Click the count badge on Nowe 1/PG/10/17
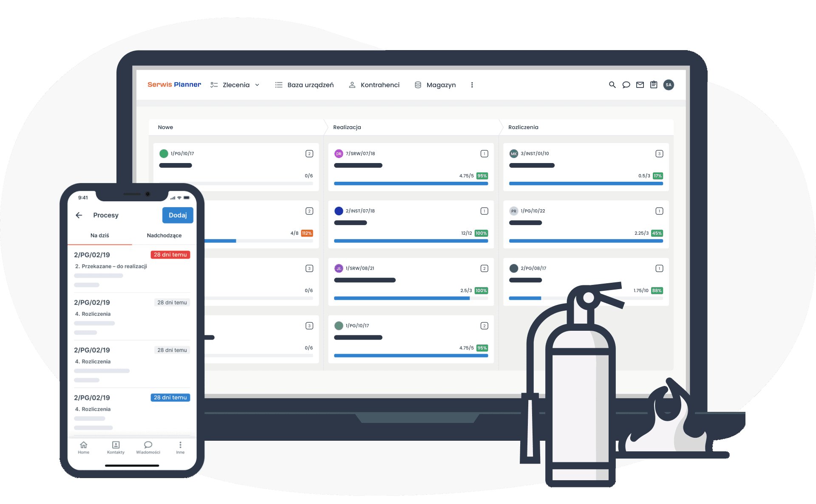Viewport: 816px width, 504px height. 309,154
